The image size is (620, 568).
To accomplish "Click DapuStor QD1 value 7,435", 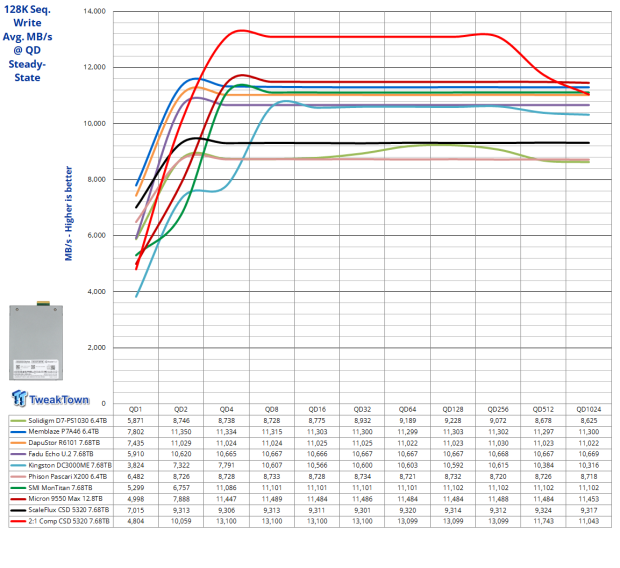I will point(136,443).
